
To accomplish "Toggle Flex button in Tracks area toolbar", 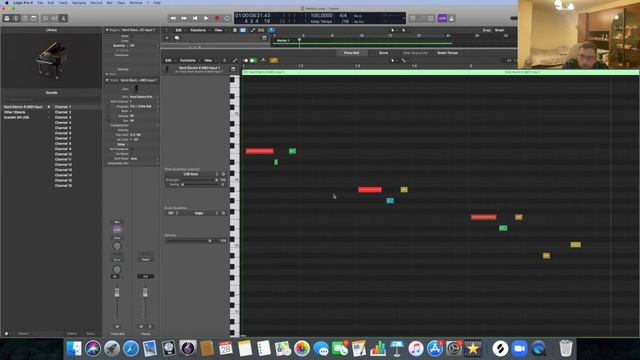I will [261, 30].
